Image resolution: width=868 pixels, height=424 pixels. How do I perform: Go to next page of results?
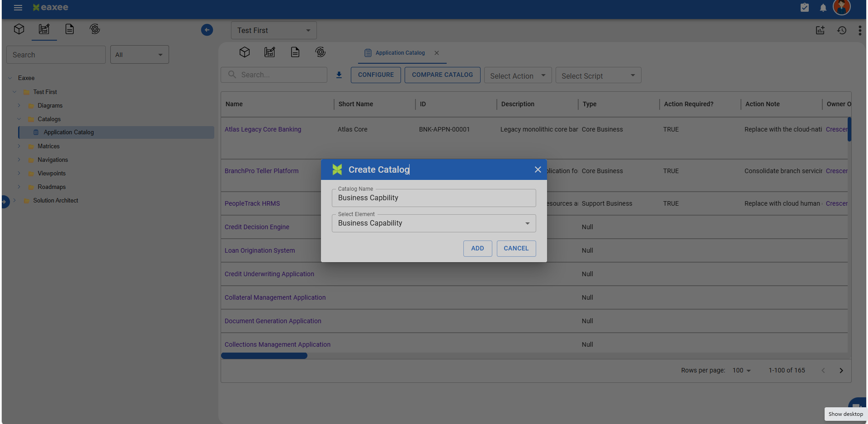(x=841, y=371)
